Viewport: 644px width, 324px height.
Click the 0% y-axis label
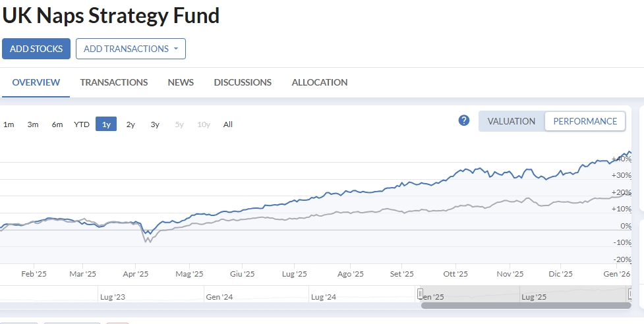626,226
